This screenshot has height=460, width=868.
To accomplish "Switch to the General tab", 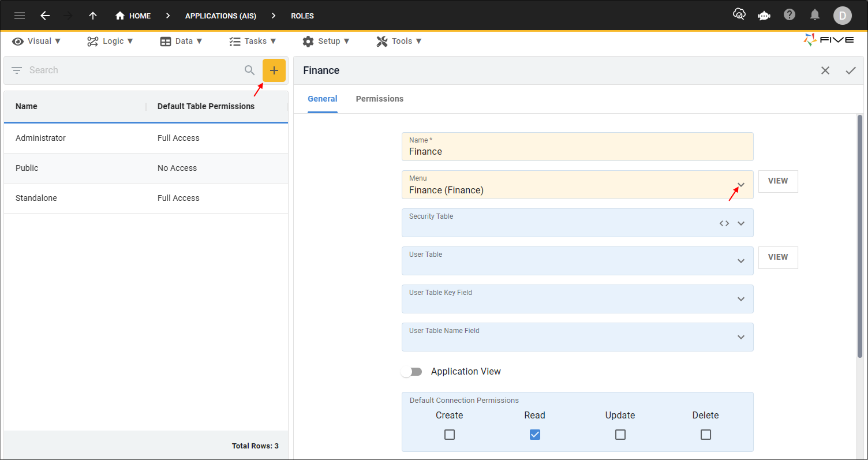I will (323, 99).
